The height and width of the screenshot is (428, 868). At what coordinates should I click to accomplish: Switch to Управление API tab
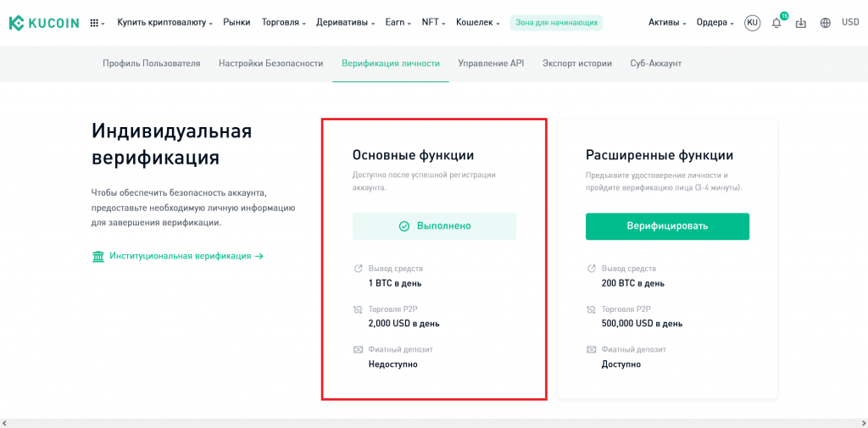[491, 64]
